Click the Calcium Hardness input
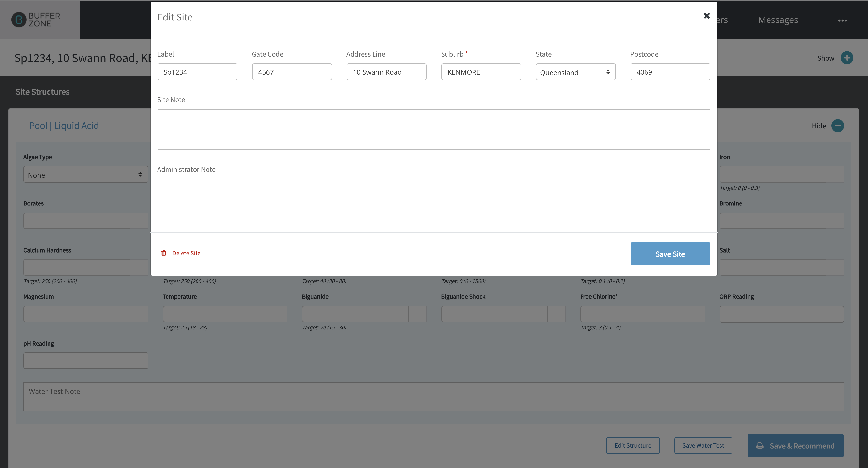The width and height of the screenshot is (868, 468). point(77,267)
